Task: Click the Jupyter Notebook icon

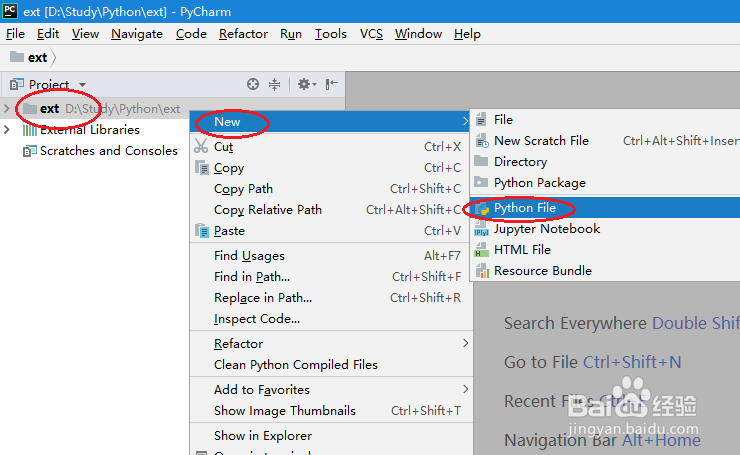Action: click(481, 229)
